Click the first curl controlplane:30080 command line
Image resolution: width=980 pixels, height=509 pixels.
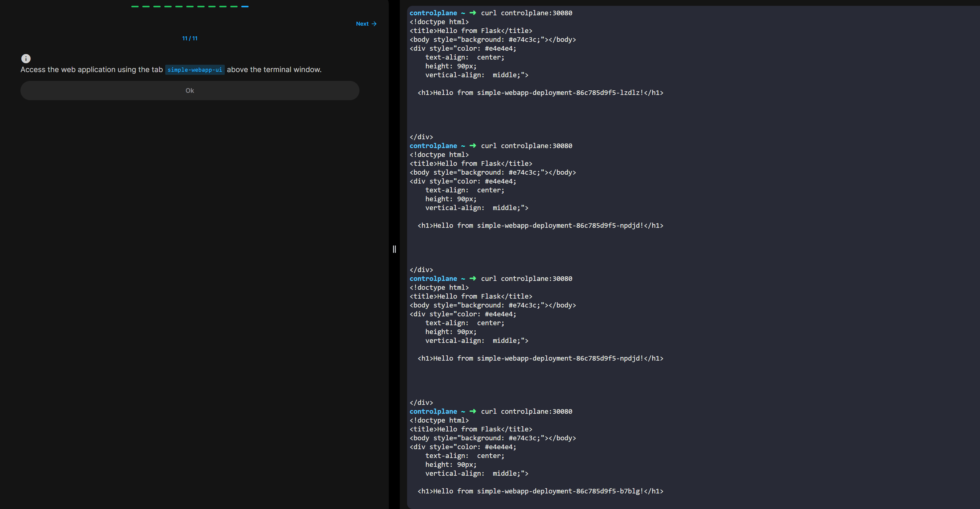526,13
